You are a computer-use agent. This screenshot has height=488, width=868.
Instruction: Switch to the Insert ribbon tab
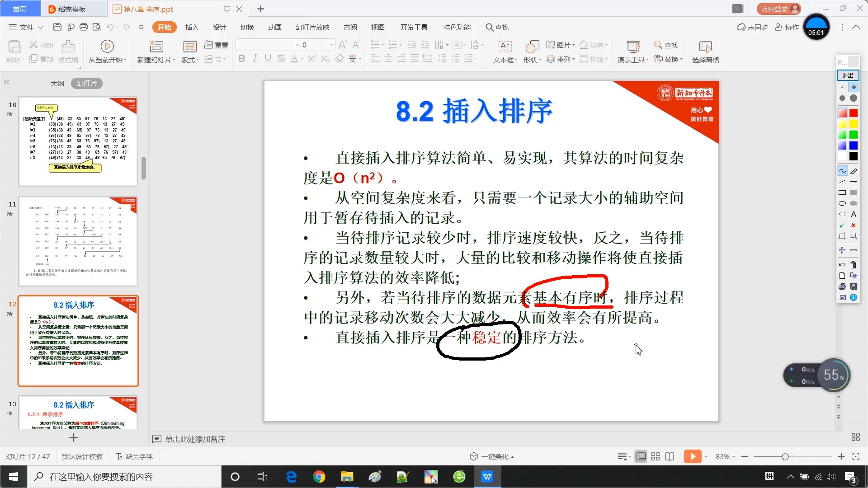tap(192, 27)
